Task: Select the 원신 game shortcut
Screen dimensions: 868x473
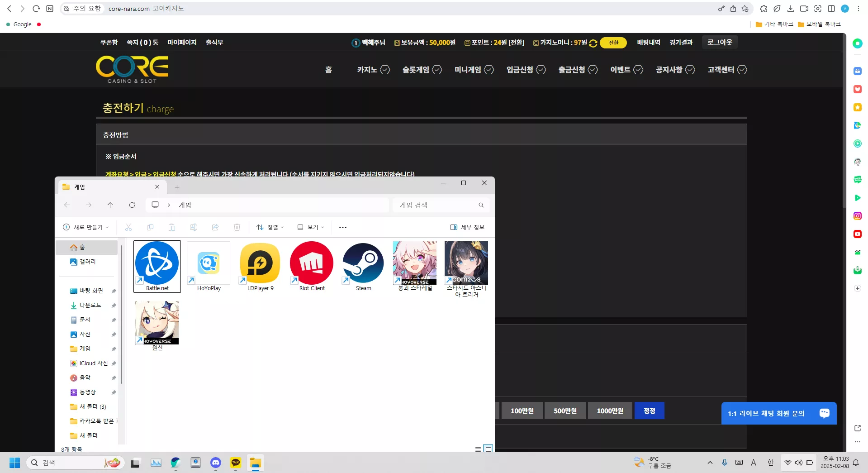Action: [x=157, y=326]
